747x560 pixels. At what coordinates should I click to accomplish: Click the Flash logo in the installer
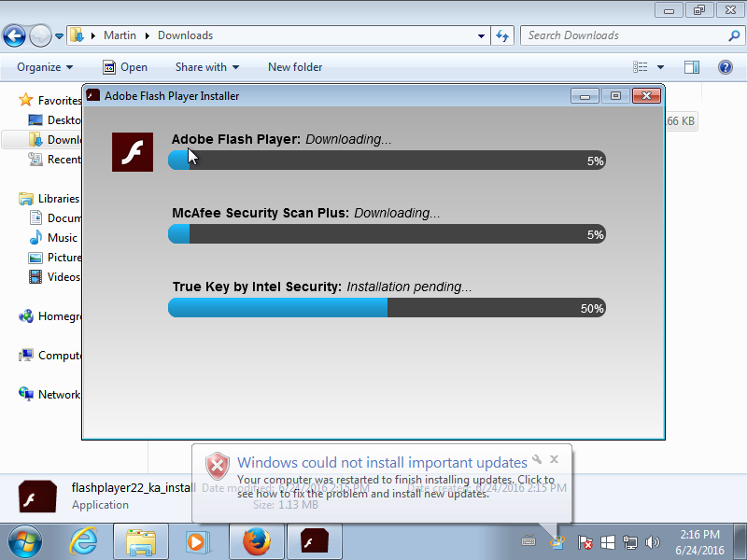click(133, 152)
